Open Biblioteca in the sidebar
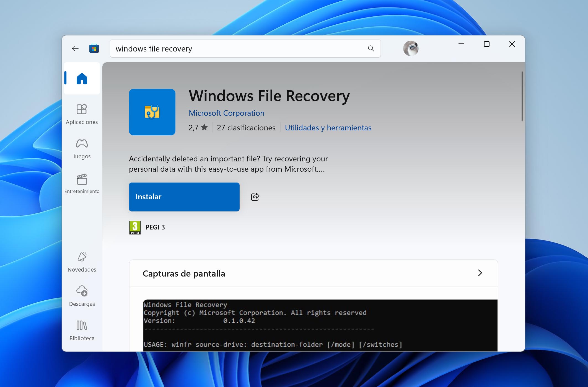Image resolution: width=588 pixels, height=387 pixels. [x=82, y=331]
